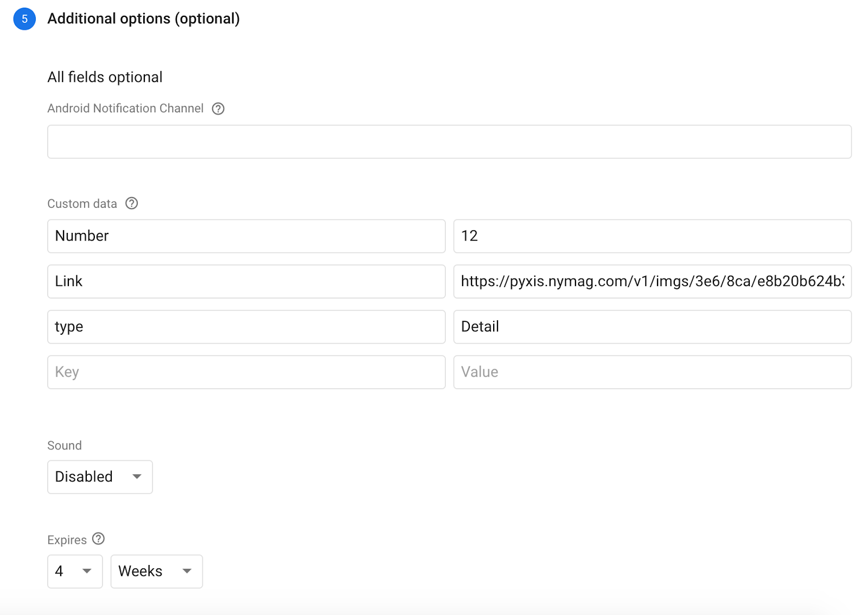The height and width of the screenshot is (615, 868).
Task: Open the Weeks time-unit dropdown
Action: pyautogui.click(x=156, y=571)
